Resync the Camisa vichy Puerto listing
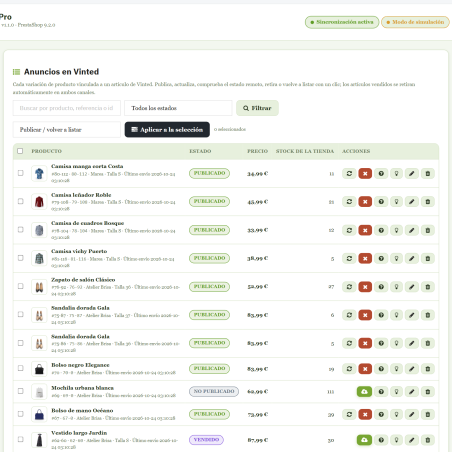Screen dimensions: 452x452 point(349,258)
